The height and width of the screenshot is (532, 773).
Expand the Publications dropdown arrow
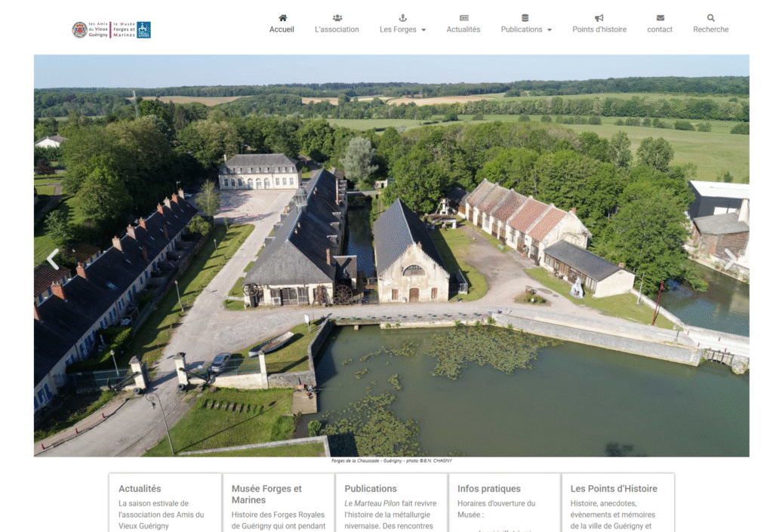click(x=550, y=30)
